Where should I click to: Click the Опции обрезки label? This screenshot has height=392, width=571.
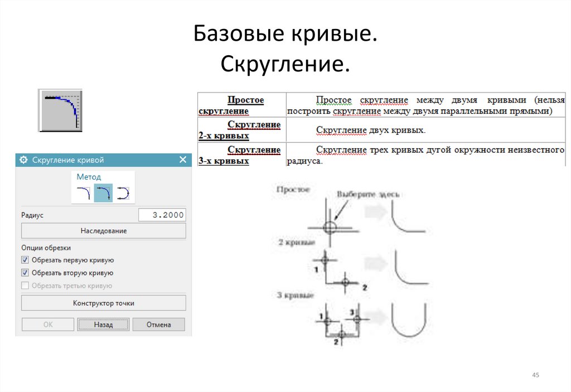tap(46, 248)
